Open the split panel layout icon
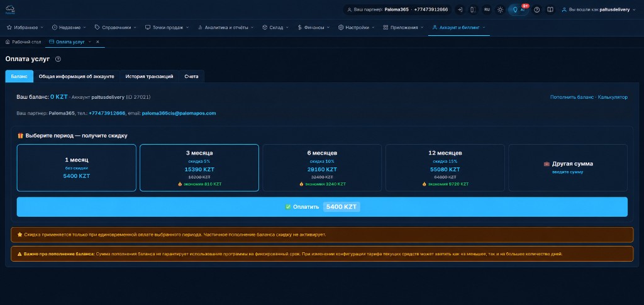The height and width of the screenshot is (305, 644). click(473, 9)
